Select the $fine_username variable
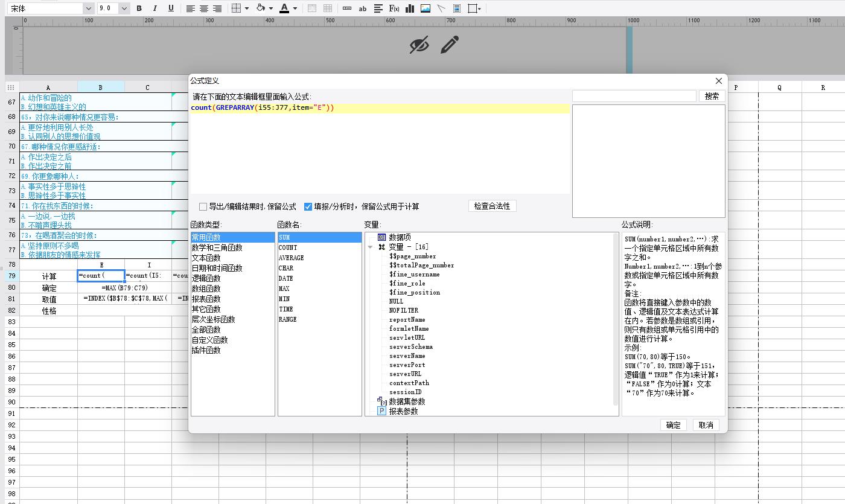 (x=415, y=275)
